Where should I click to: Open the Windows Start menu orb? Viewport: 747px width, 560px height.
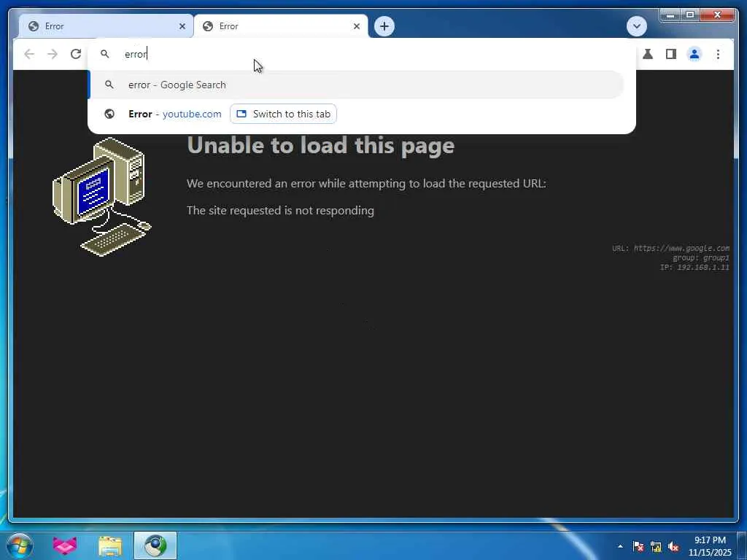tap(20, 545)
